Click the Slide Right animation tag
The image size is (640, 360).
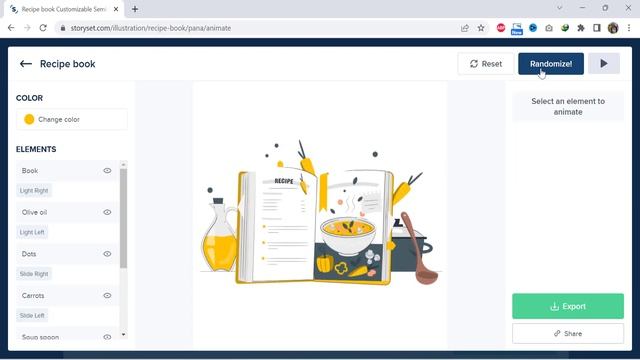point(34,274)
